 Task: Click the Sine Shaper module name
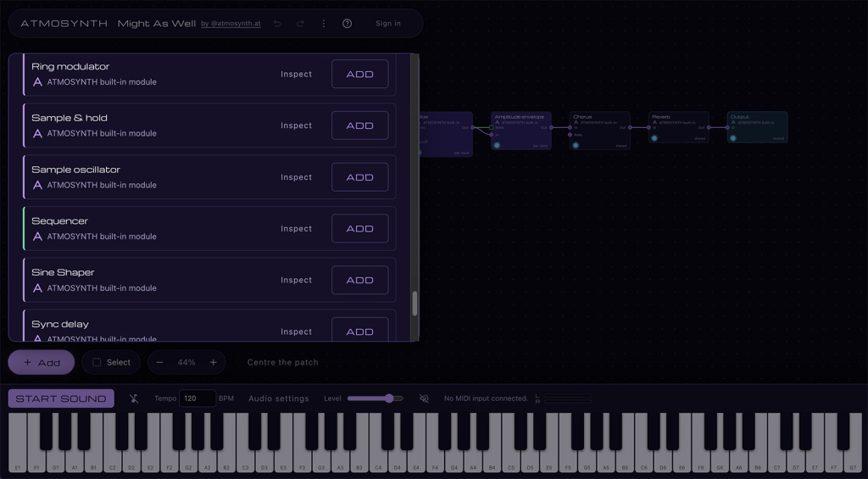(x=63, y=272)
